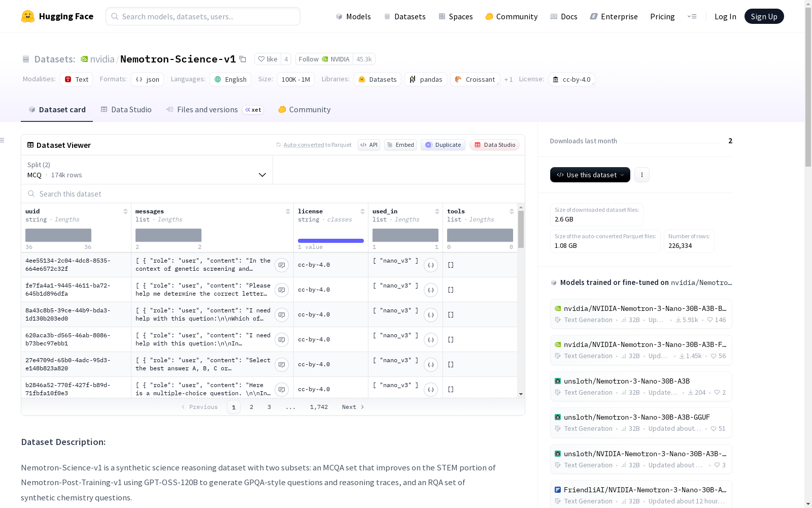Sort the table by the messages column
Screen dimensions: 812x508
[288, 211]
